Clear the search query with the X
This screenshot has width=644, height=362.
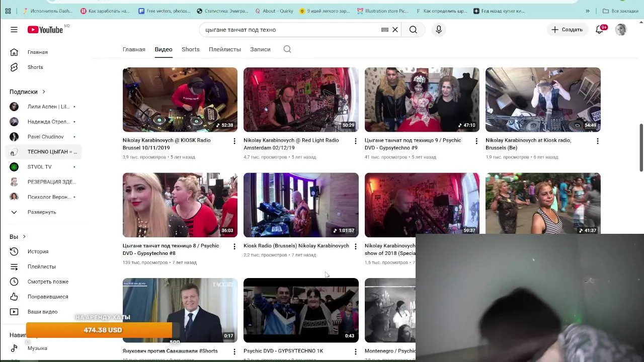tap(395, 30)
